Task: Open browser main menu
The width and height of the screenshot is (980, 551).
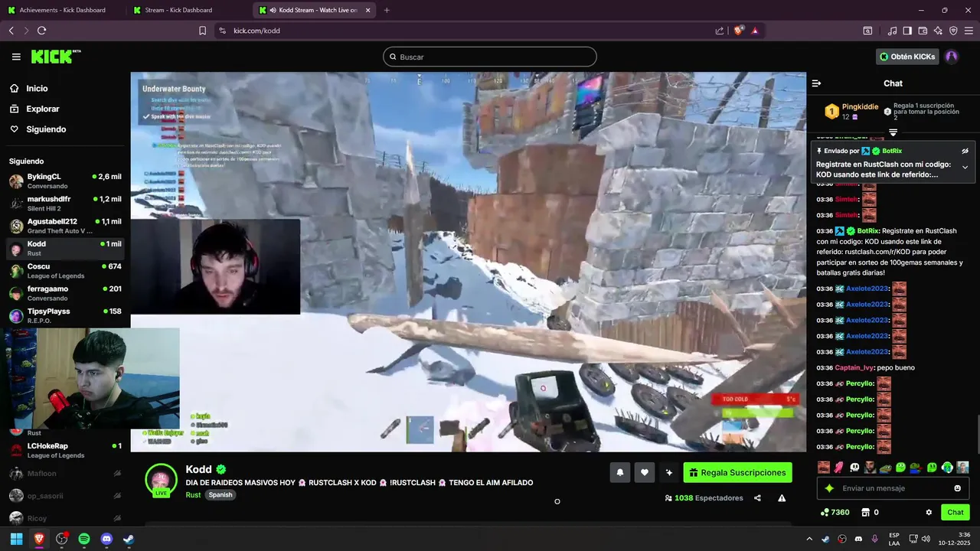Action: pyautogui.click(x=969, y=31)
